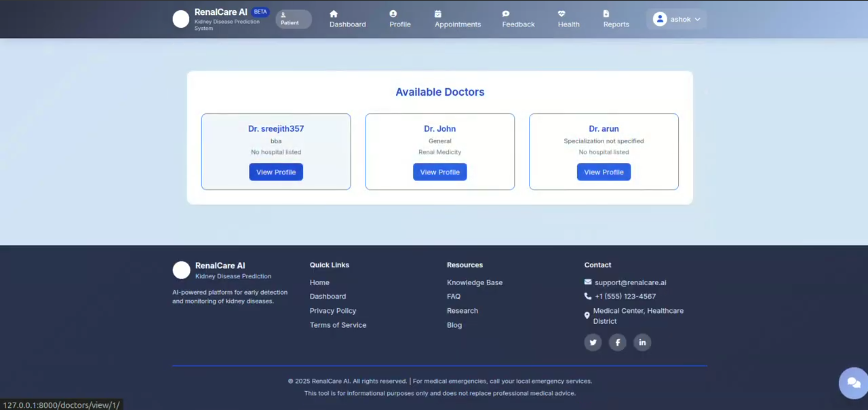Open the Knowledge Base link

(474, 283)
